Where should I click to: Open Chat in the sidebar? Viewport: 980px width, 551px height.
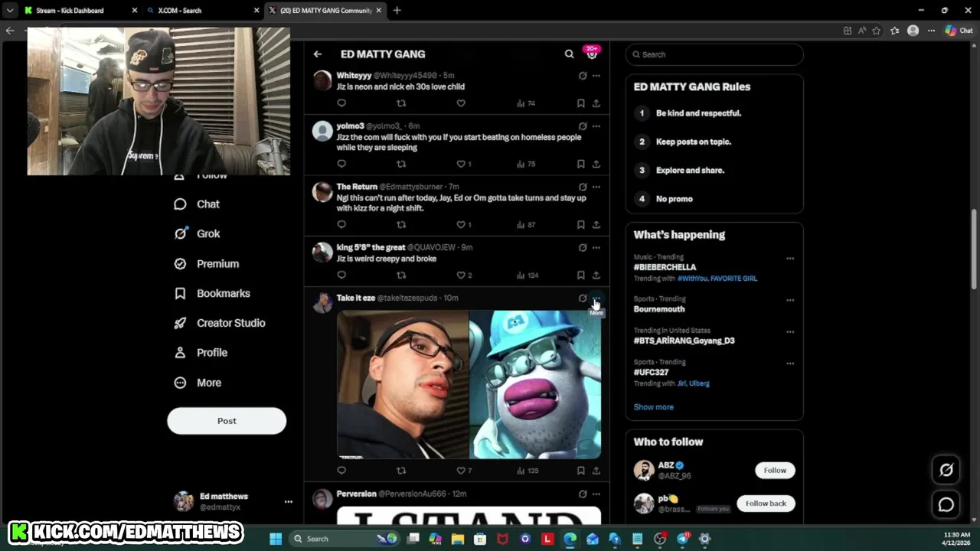197,204
